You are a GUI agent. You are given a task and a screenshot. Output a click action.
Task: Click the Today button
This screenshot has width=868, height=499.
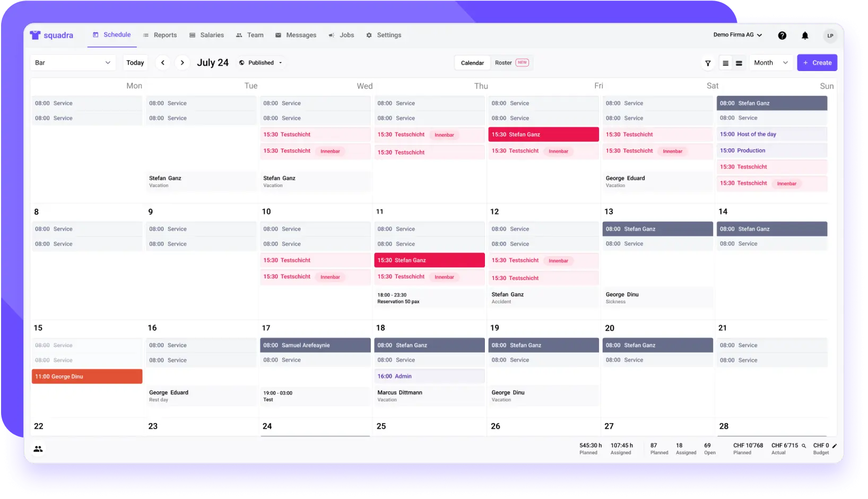point(135,63)
